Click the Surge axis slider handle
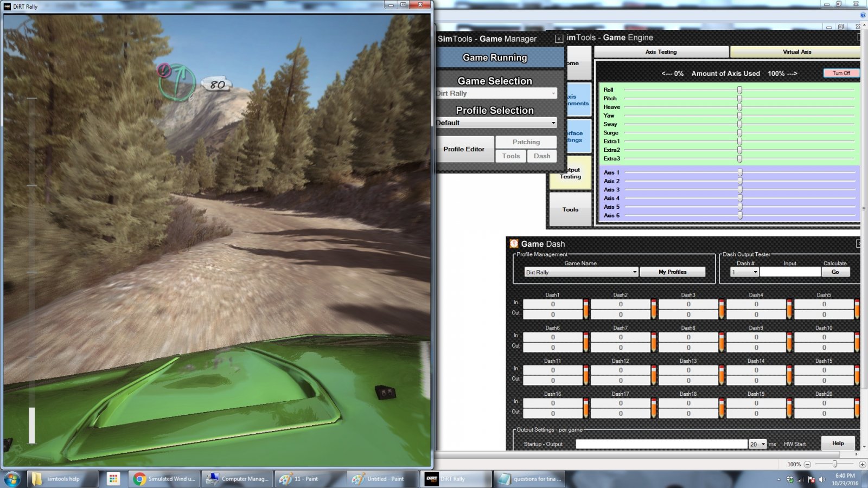The height and width of the screenshot is (488, 868). pyautogui.click(x=739, y=133)
